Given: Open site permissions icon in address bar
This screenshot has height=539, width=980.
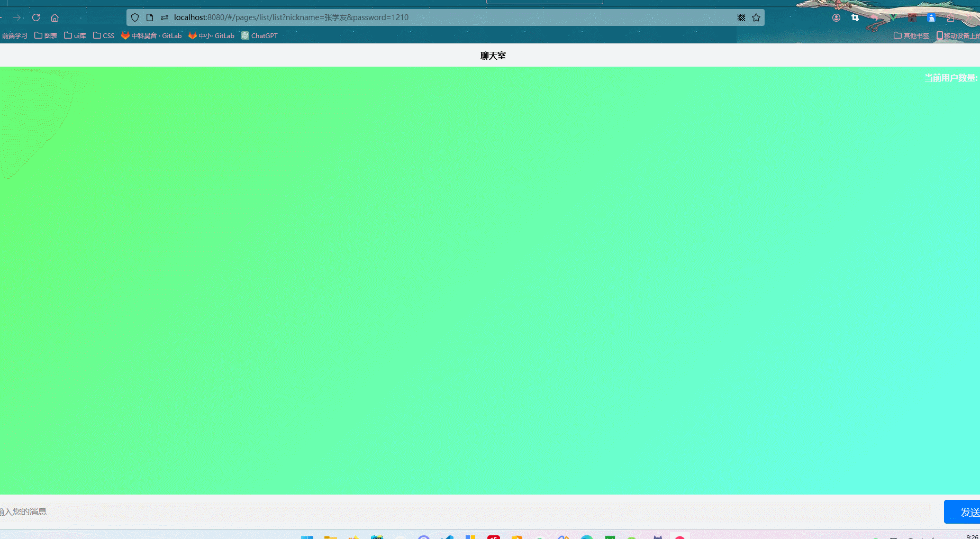Looking at the screenshot, I should pos(165,17).
